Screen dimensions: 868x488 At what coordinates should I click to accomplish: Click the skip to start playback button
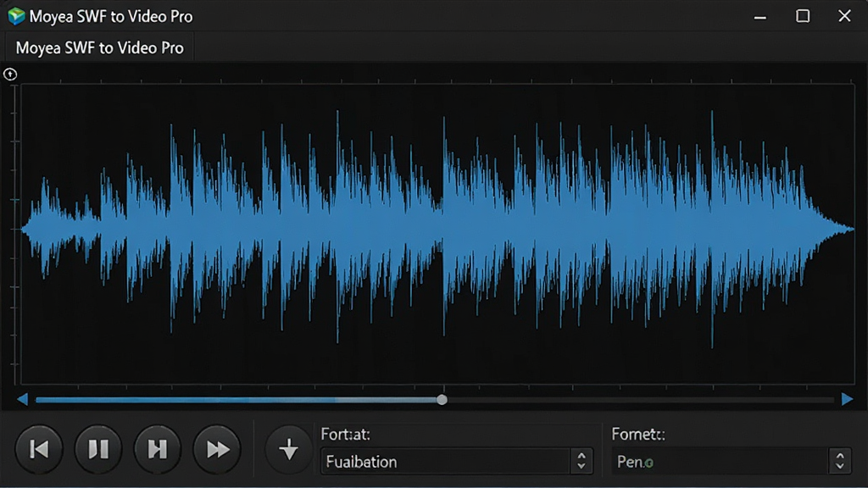coord(39,449)
